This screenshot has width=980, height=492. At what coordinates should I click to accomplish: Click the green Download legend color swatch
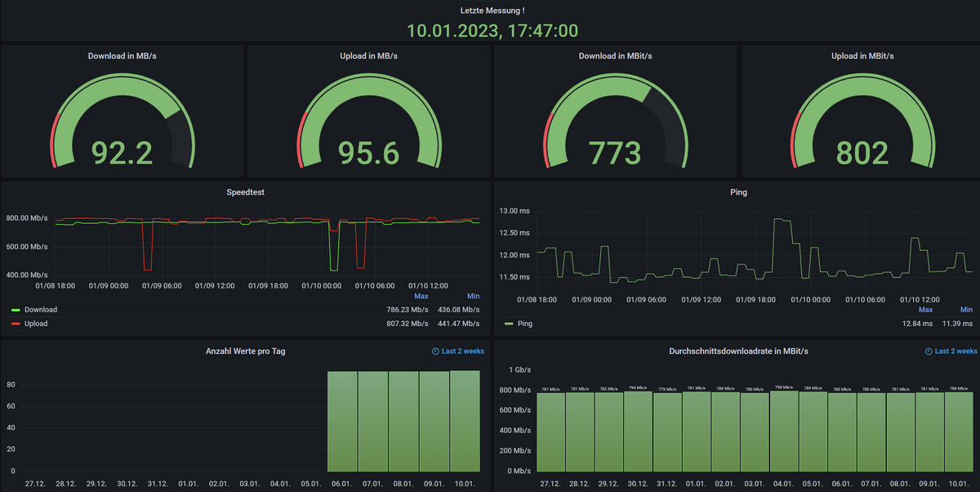coord(16,310)
